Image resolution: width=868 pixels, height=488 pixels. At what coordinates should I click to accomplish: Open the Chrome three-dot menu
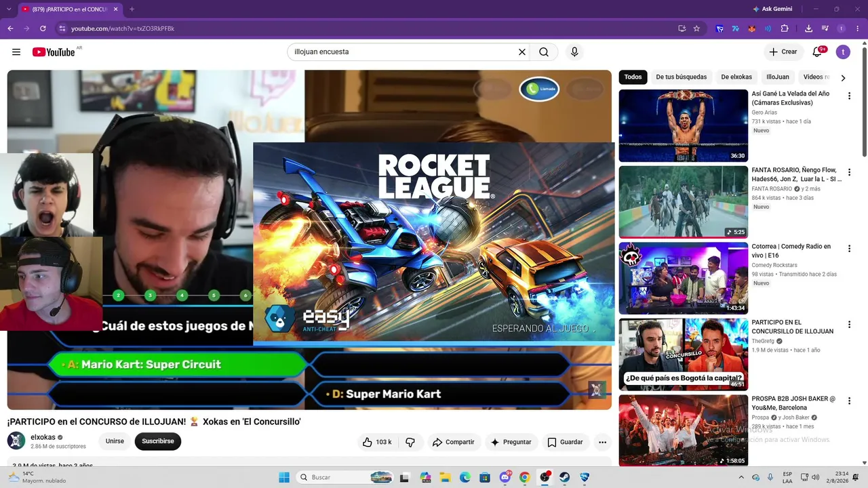point(857,28)
